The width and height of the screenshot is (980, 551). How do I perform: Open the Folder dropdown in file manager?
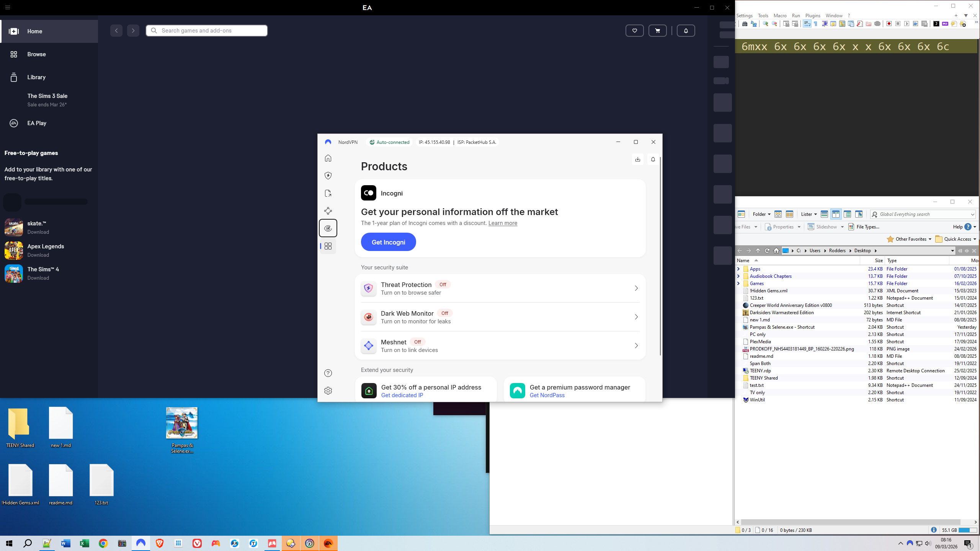pos(761,214)
